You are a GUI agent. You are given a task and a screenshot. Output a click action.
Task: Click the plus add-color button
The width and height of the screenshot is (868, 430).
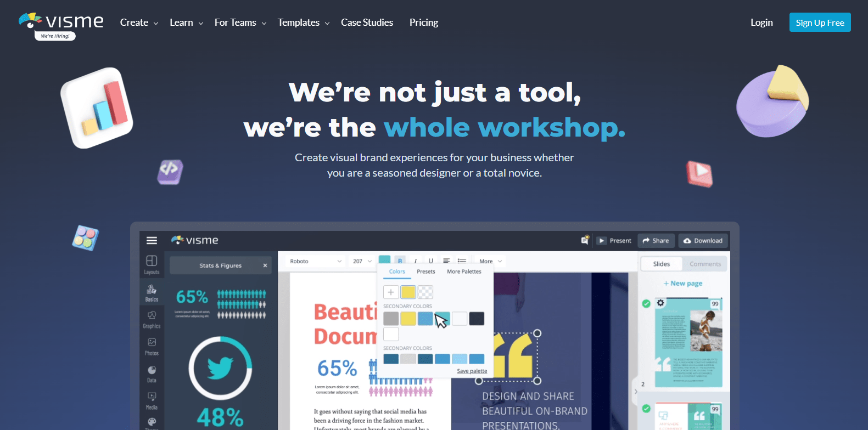(391, 292)
